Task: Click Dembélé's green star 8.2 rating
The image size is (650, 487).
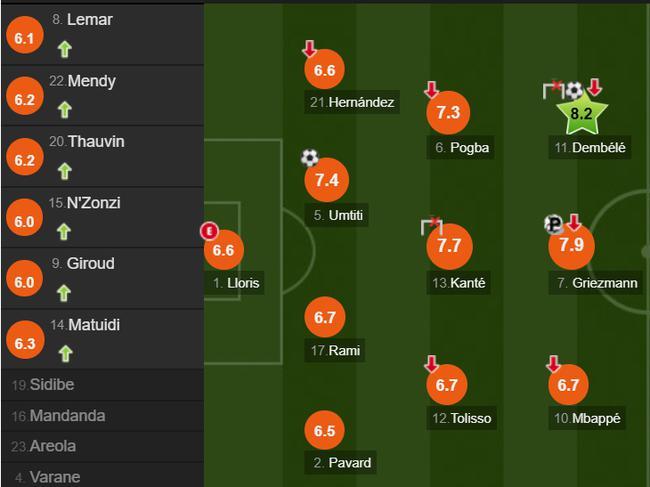Action: 581,113
